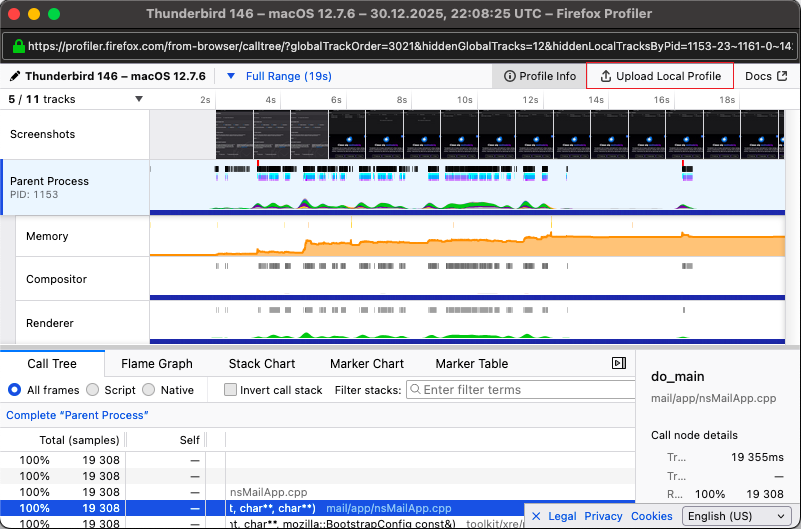
Task: Click the red marker near 16s in Parent Process
Action: [x=683, y=163]
